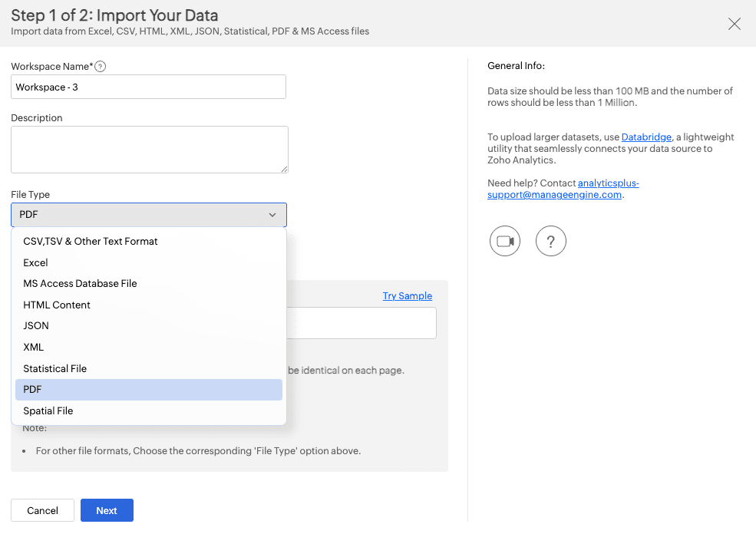Screen dimensions: 756x534
Task: Click the Next button
Action: [x=107, y=510]
